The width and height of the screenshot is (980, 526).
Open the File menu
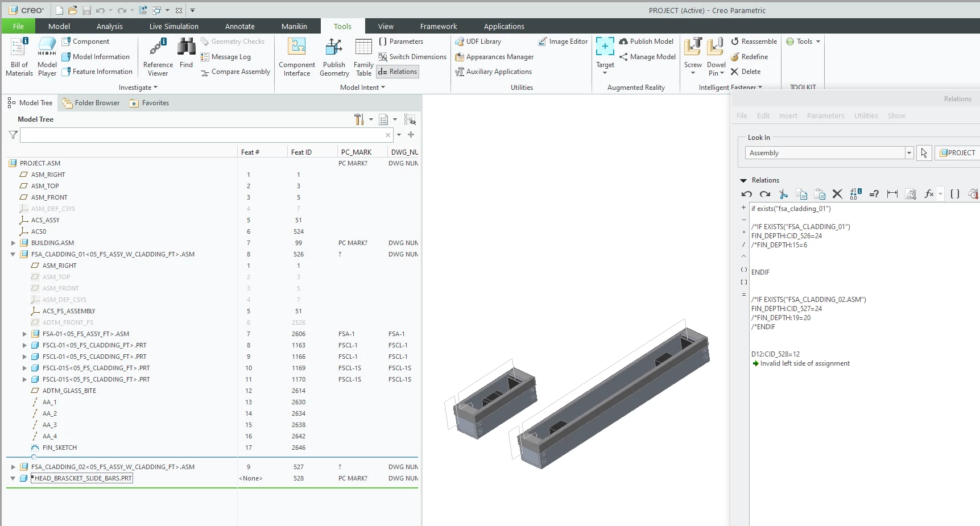(18, 26)
